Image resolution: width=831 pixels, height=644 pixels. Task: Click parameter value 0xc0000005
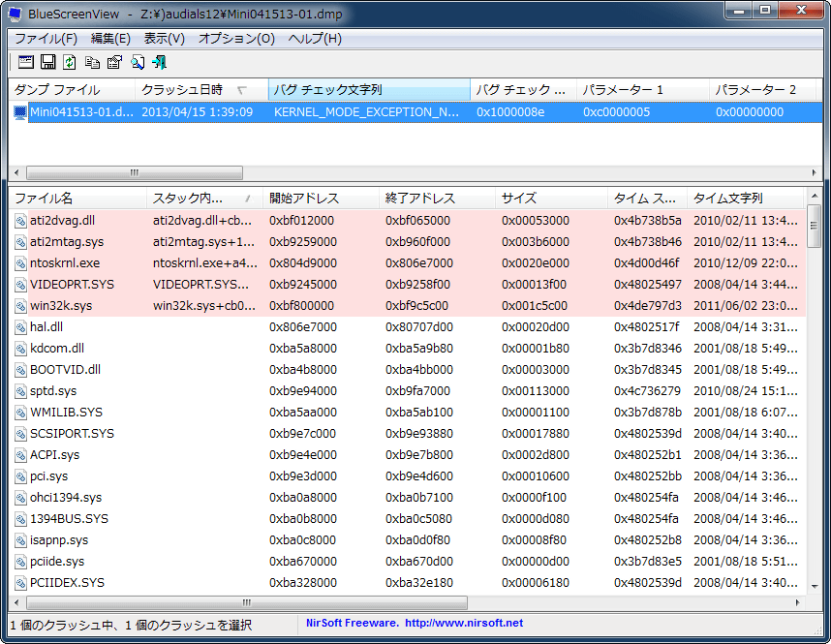616,112
